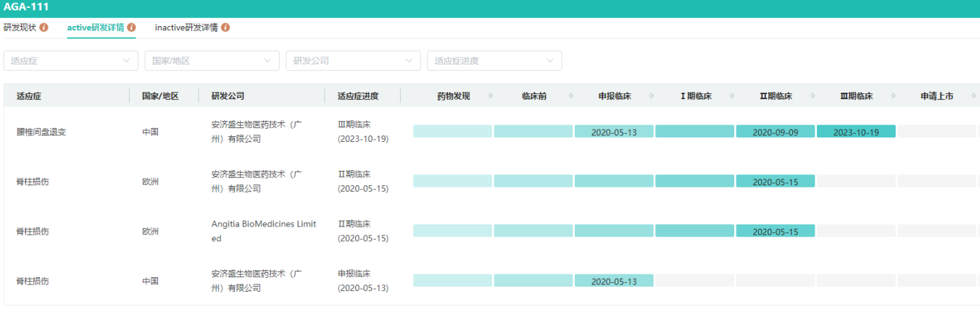Switch to the 研发现状 tab
980x312 pixels.
point(20,28)
